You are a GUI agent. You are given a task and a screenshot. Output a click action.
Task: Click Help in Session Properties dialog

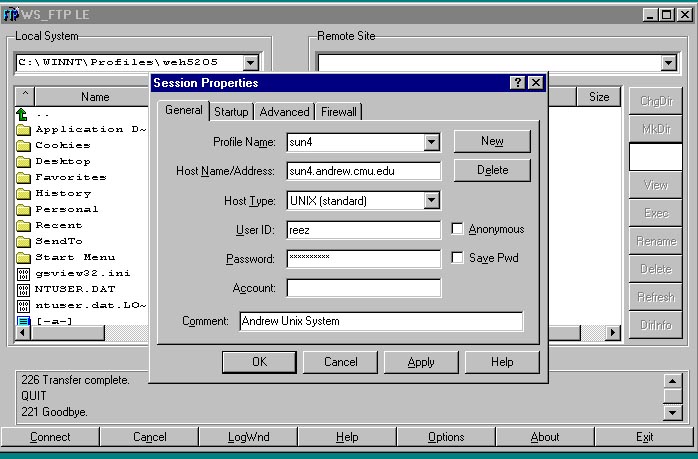[x=502, y=362]
